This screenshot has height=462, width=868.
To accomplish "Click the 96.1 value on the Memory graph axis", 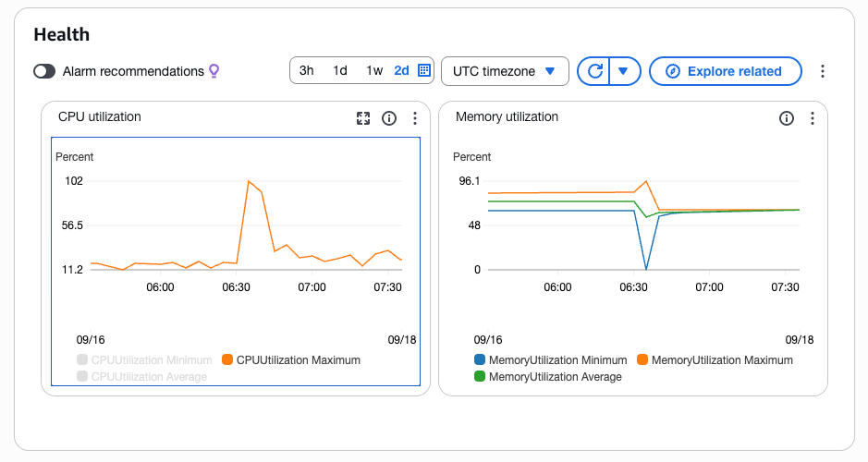I will tap(470, 181).
